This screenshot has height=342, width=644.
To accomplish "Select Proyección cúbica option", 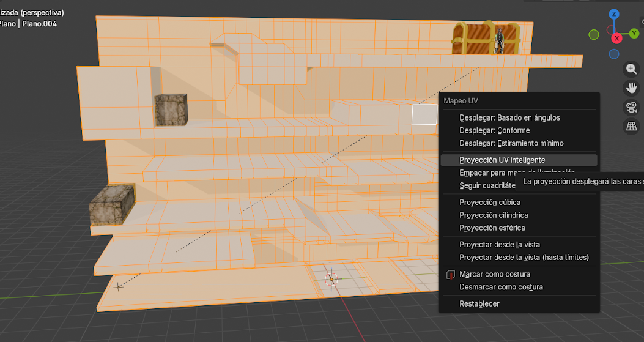I will click(x=490, y=202).
